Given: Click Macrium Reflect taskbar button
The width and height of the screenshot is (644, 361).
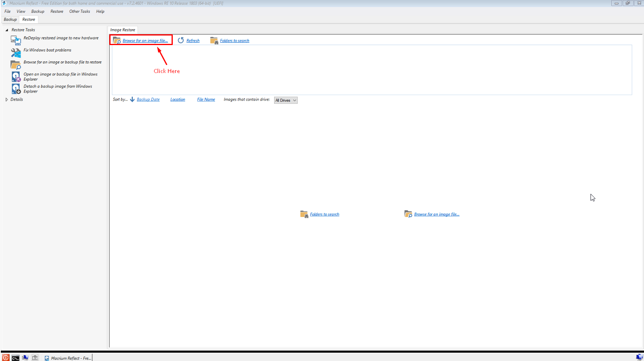Looking at the screenshot, I should point(68,358).
